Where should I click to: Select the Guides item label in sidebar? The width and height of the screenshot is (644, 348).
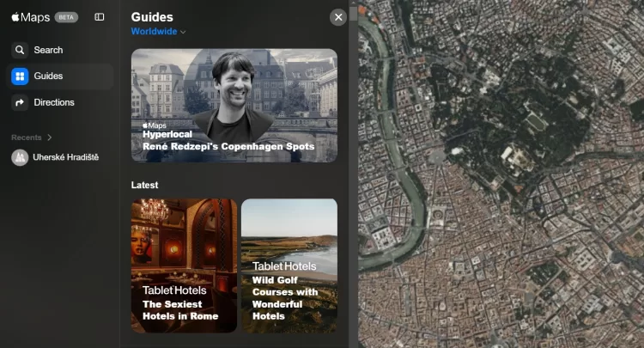[48, 76]
